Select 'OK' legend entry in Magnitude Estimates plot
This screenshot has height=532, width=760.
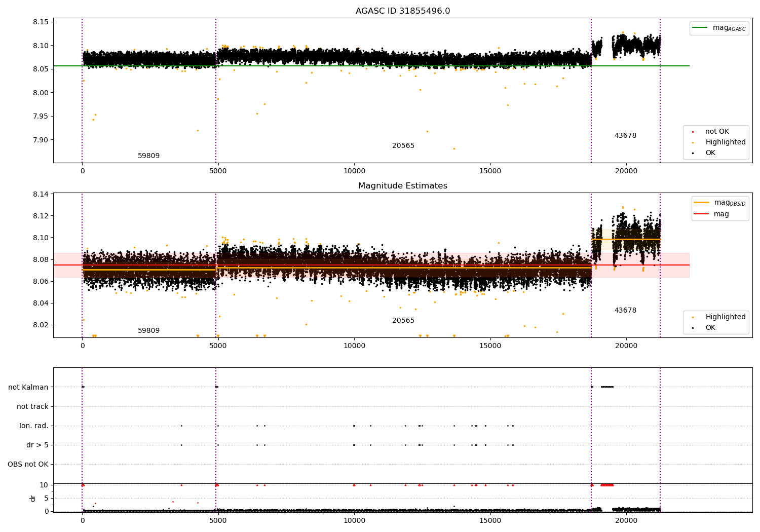tap(704, 328)
